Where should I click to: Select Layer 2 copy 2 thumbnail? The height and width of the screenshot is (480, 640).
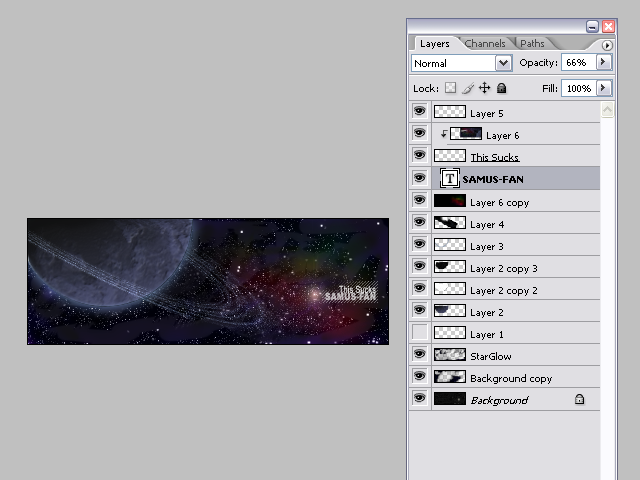pyautogui.click(x=449, y=288)
